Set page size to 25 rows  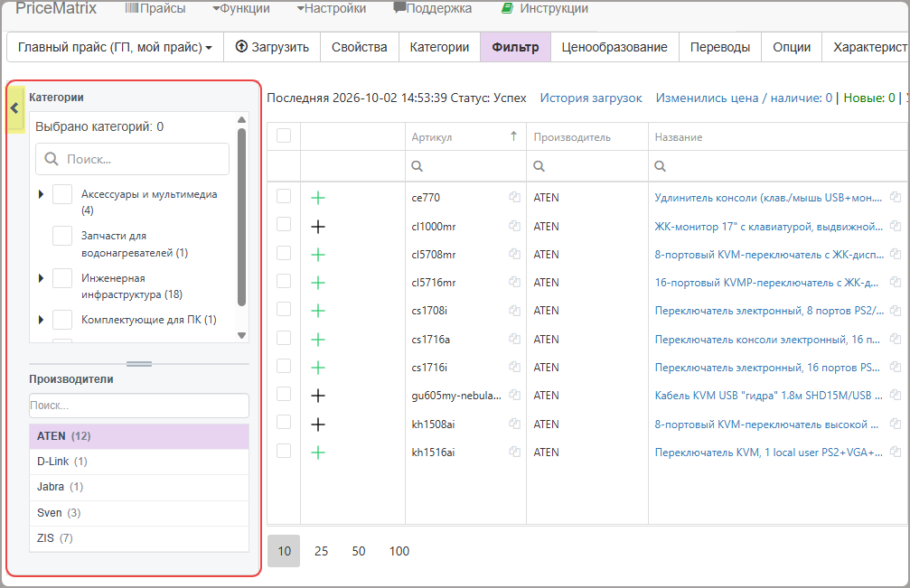[321, 551]
